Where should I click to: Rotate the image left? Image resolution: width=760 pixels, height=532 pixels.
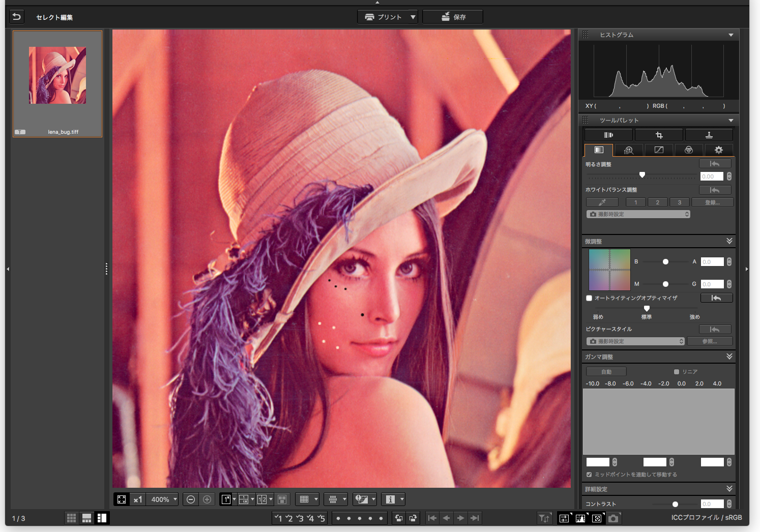pos(399,518)
